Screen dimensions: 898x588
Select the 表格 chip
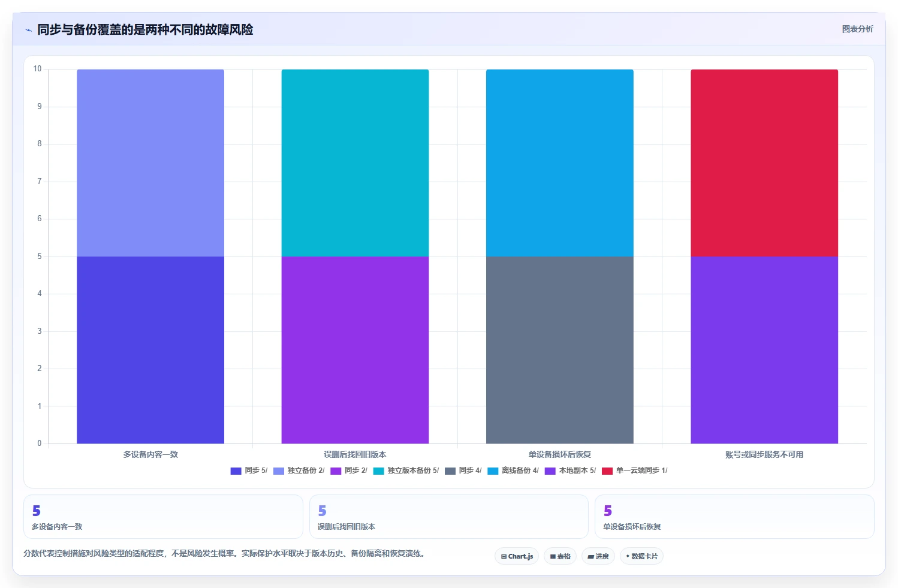[560, 556]
